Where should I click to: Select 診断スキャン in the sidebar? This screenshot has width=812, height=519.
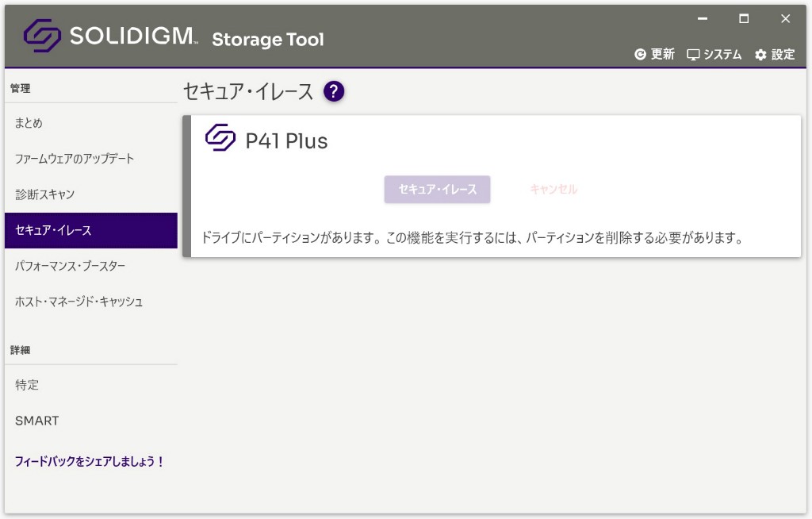[x=45, y=194]
